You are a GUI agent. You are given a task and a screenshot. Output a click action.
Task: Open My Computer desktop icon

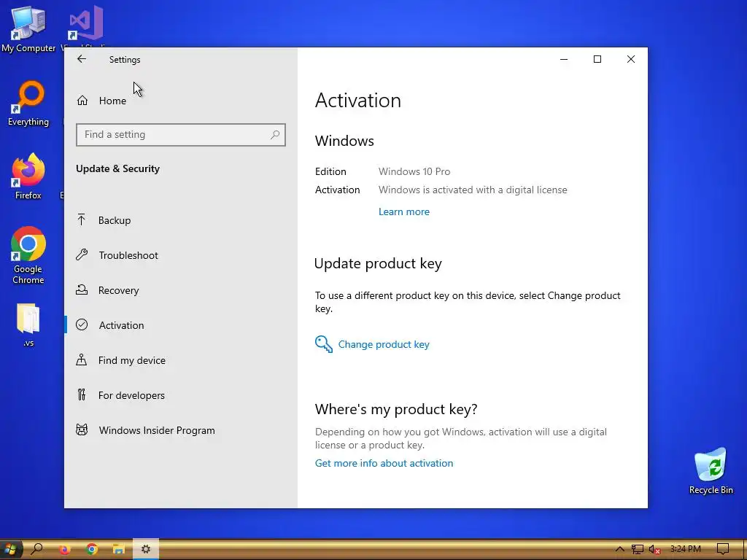28,29
